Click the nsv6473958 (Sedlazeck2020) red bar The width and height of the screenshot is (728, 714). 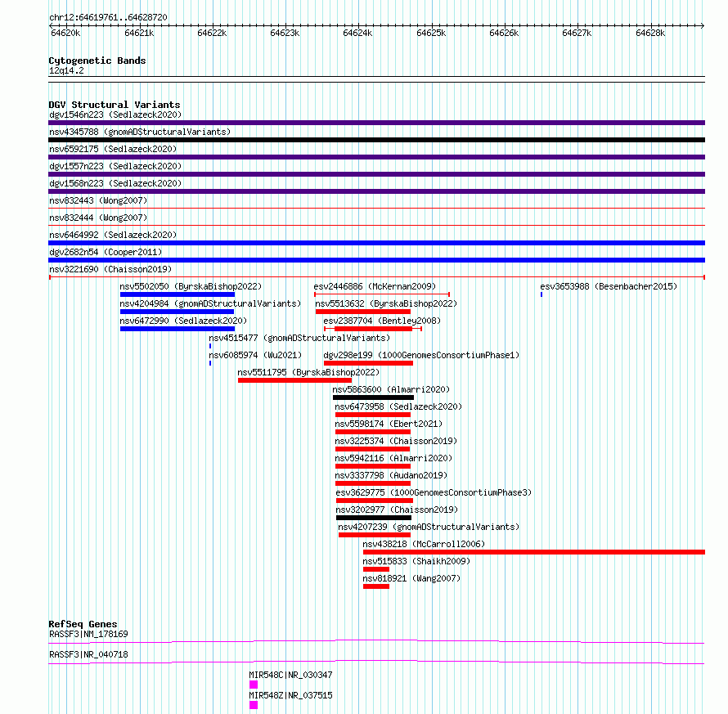[x=373, y=415]
